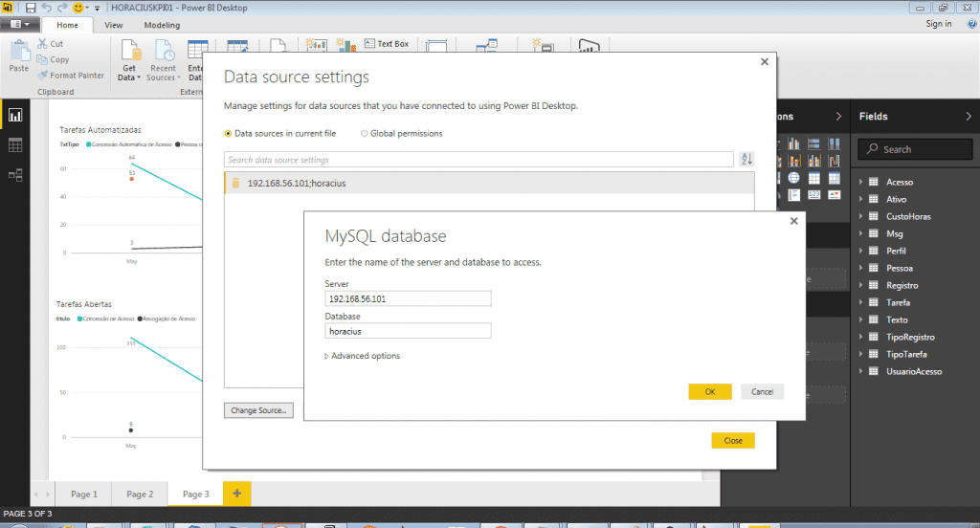This screenshot has height=528, width=980.
Task: Click the Change Source button
Action: click(258, 410)
